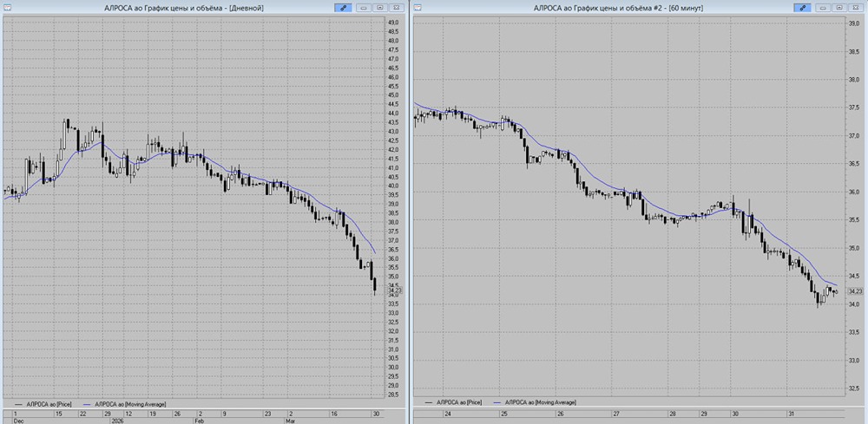Image resolution: width=868 pixels, height=424 pixels.
Task: Click date '24' on the 60 минут time axis
Action: (447, 414)
